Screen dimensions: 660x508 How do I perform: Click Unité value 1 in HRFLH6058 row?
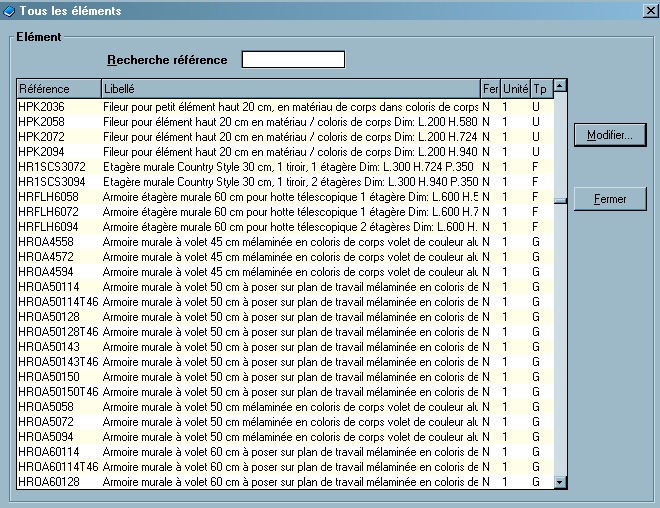click(505, 197)
